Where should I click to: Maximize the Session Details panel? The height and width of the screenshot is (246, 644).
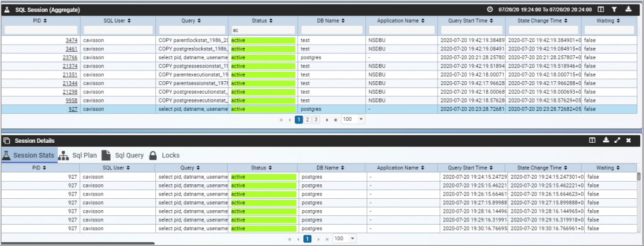click(x=617, y=140)
